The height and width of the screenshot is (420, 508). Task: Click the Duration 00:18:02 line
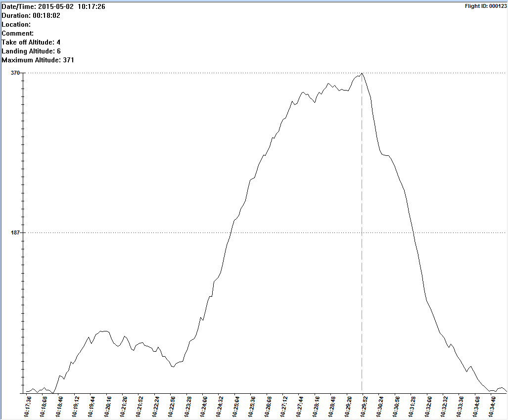click(31, 15)
